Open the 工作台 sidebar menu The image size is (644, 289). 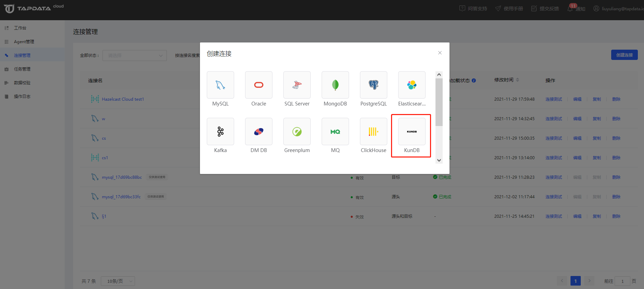[32, 28]
